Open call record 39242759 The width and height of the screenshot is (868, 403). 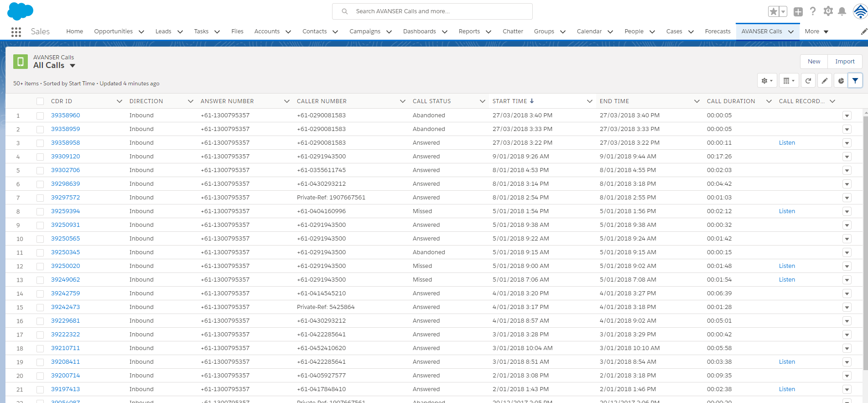pos(65,293)
